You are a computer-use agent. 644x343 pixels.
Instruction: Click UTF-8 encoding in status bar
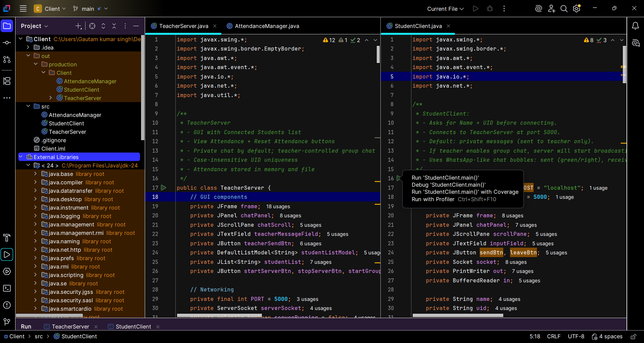(576, 336)
